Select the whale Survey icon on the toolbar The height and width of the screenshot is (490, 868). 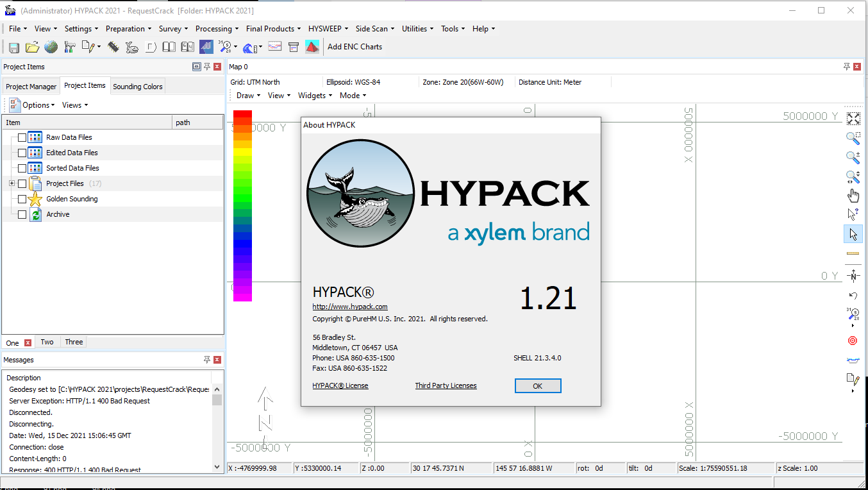coord(132,46)
